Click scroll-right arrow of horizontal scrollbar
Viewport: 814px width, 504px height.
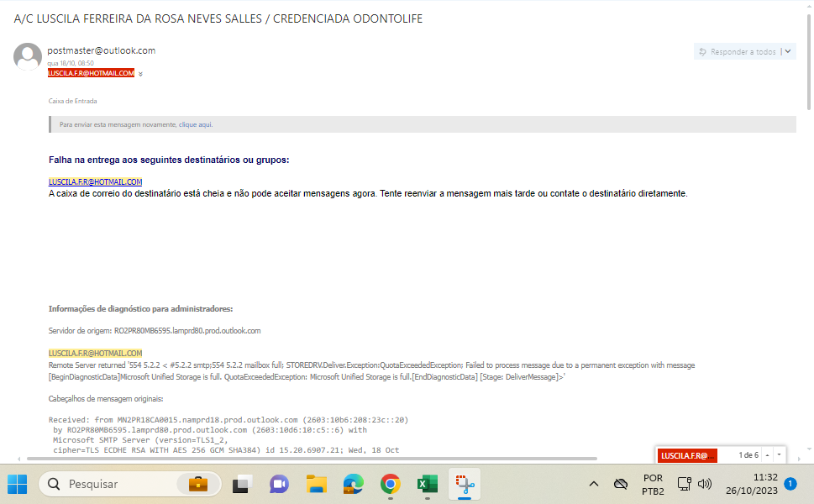[x=798, y=459]
